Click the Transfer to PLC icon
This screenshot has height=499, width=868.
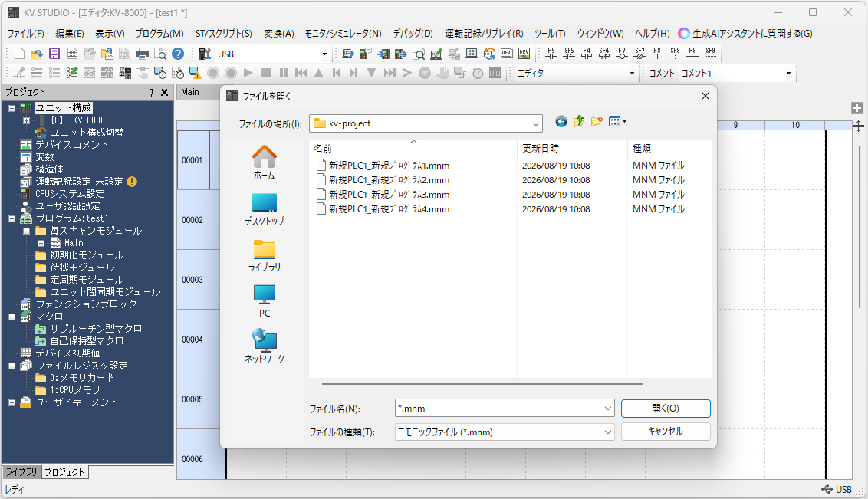[383, 54]
